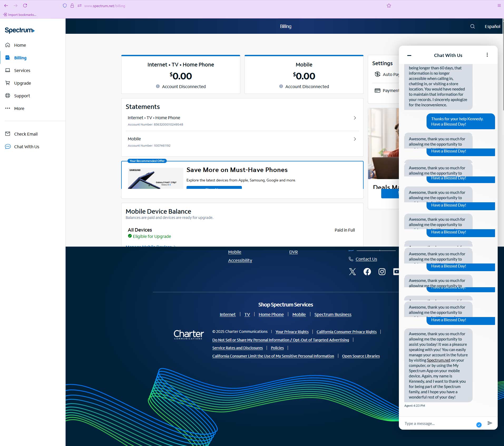Go to Services in sidebar
This screenshot has width=504, height=446.
[x=22, y=70]
